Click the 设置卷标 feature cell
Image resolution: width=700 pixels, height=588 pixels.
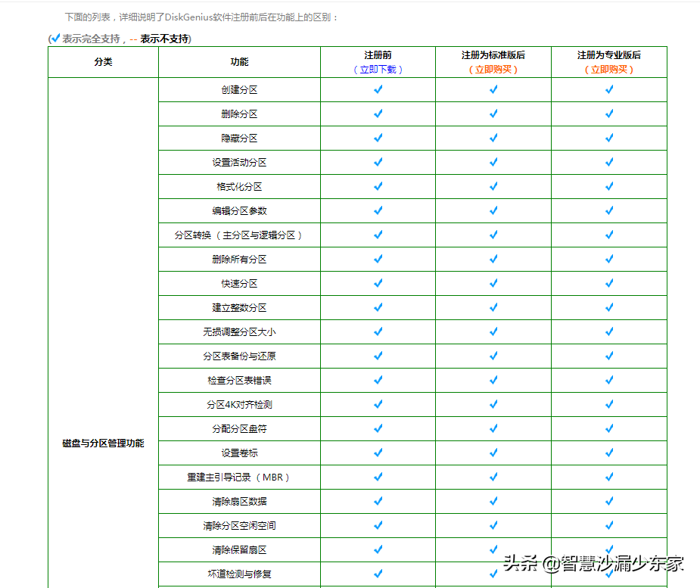[x=239, y=453]
